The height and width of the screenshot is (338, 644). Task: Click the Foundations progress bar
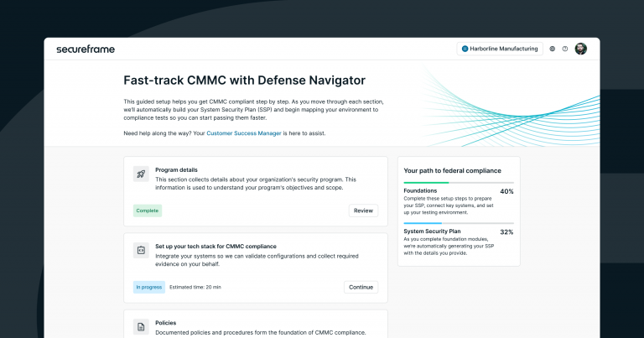[459, 182]
